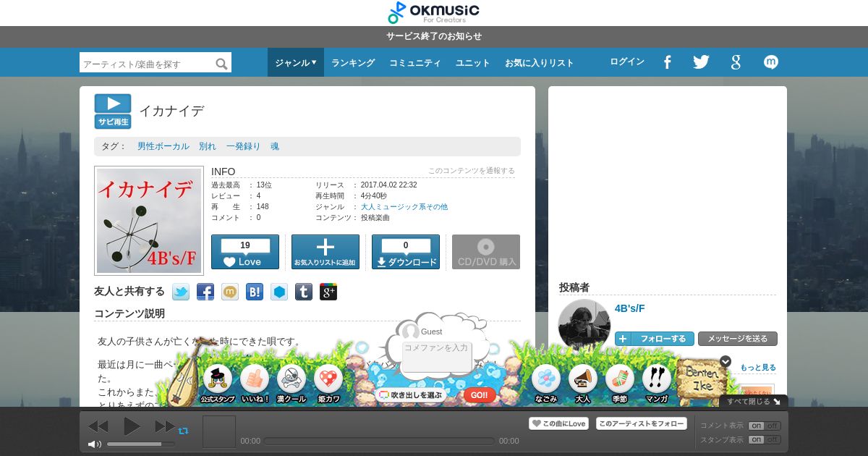Add song to お気に入りリスト
This screenshot has width=868, height=456.
325,252
